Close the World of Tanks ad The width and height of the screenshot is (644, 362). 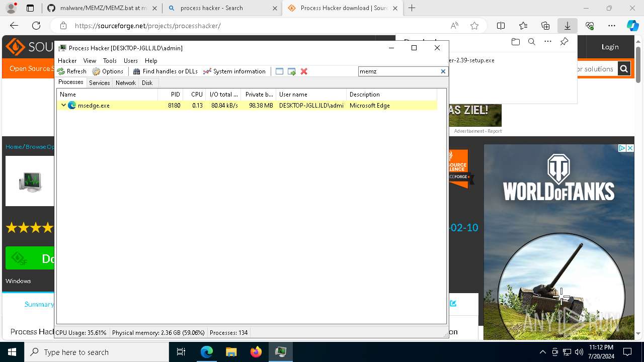pyautogui.click(x=629, y=148)
